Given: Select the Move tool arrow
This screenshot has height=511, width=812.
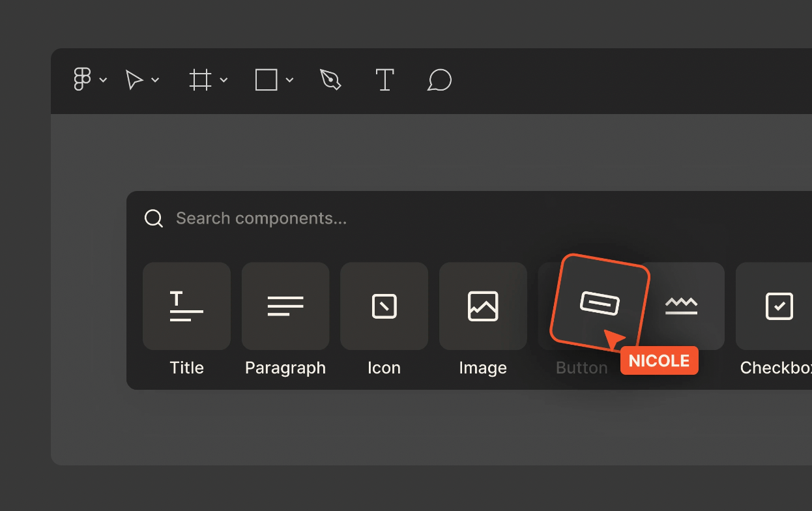Looking at the screenshot, I should (134, 80).
